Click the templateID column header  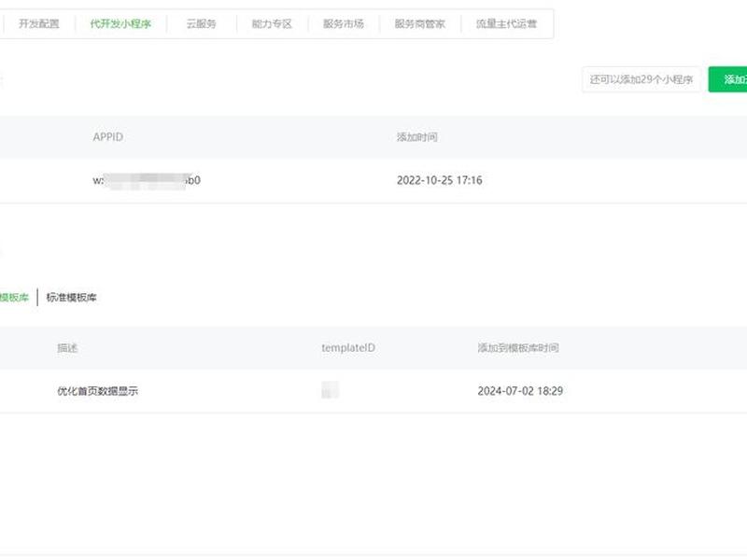point(348,348)
